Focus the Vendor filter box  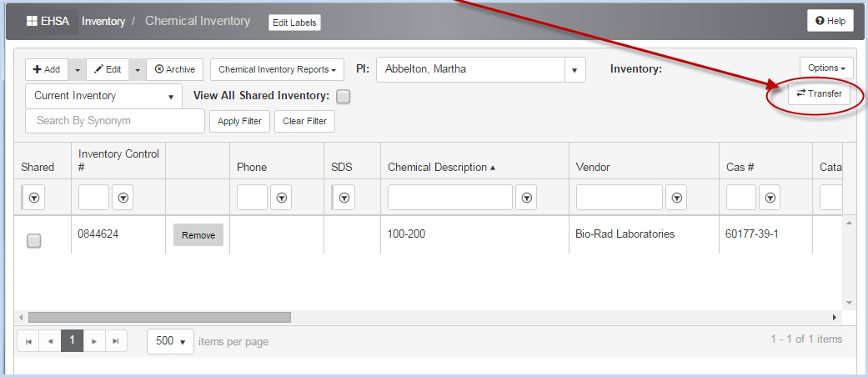pyautogui.click(x=619, y=198)
